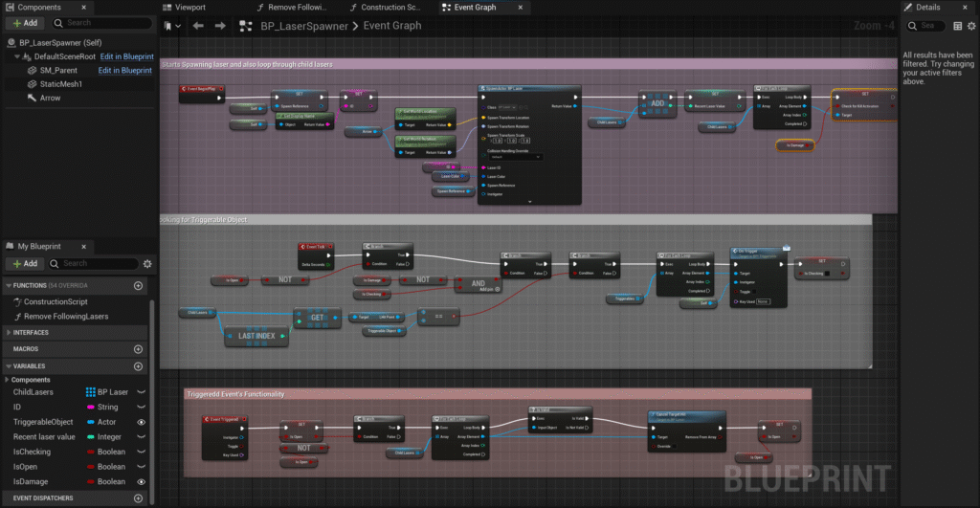Open the Details panel property matrix grid icon

957,26
